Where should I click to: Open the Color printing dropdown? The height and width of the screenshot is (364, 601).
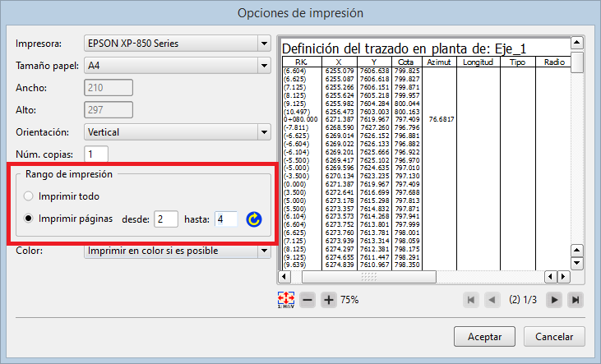click(178, 251)
